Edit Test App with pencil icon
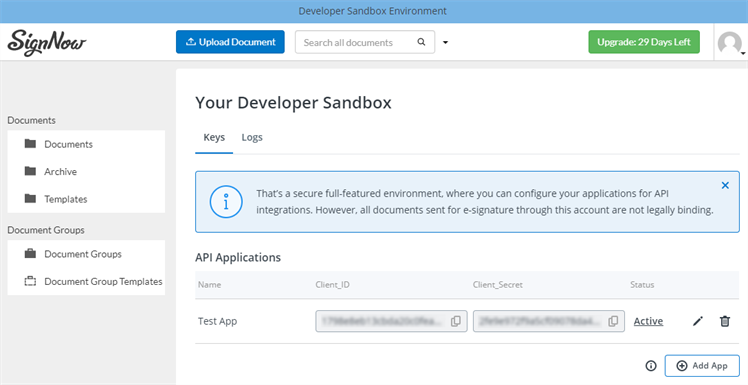Viewport: 748px width, 385px height. (x=698, y=321)
